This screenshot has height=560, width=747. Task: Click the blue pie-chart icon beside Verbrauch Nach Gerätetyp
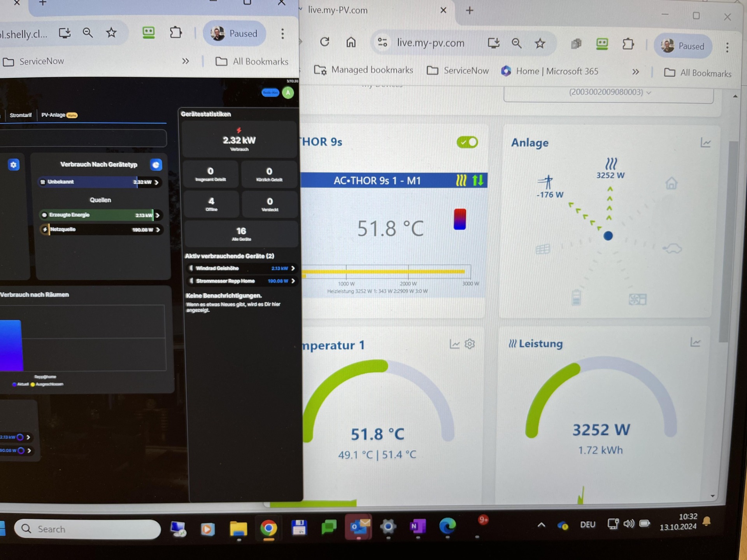[x=156, y=165]
